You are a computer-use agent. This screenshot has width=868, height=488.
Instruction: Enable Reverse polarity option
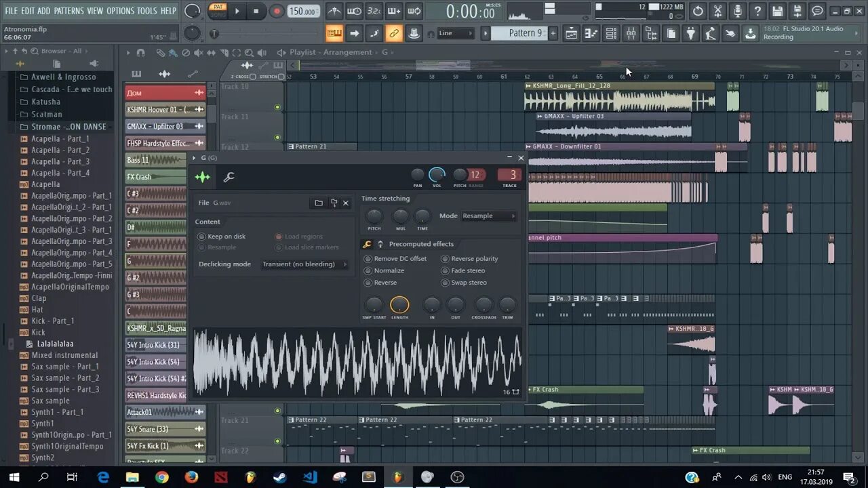(x=469, y=259)
